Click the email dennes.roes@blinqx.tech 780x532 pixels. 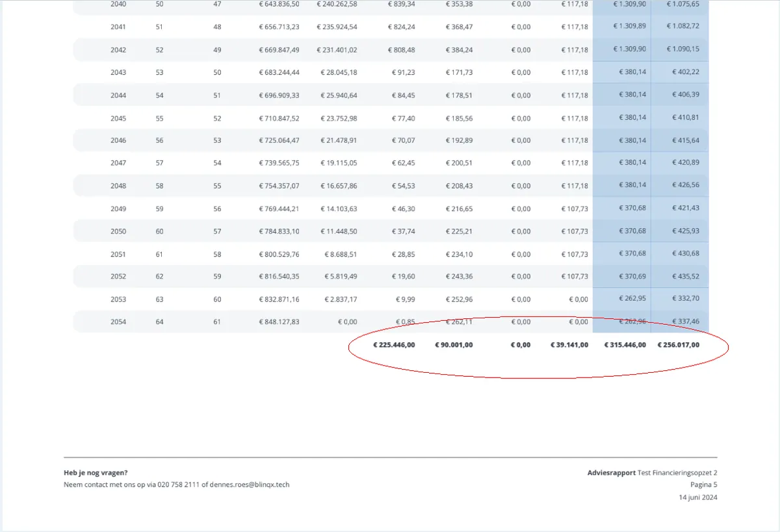click(250, 485)
